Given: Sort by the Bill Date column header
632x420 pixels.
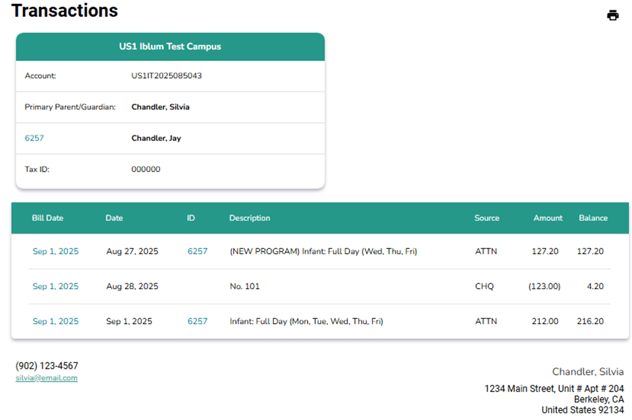Looking at the screenshot, I should tap(47, 218).
